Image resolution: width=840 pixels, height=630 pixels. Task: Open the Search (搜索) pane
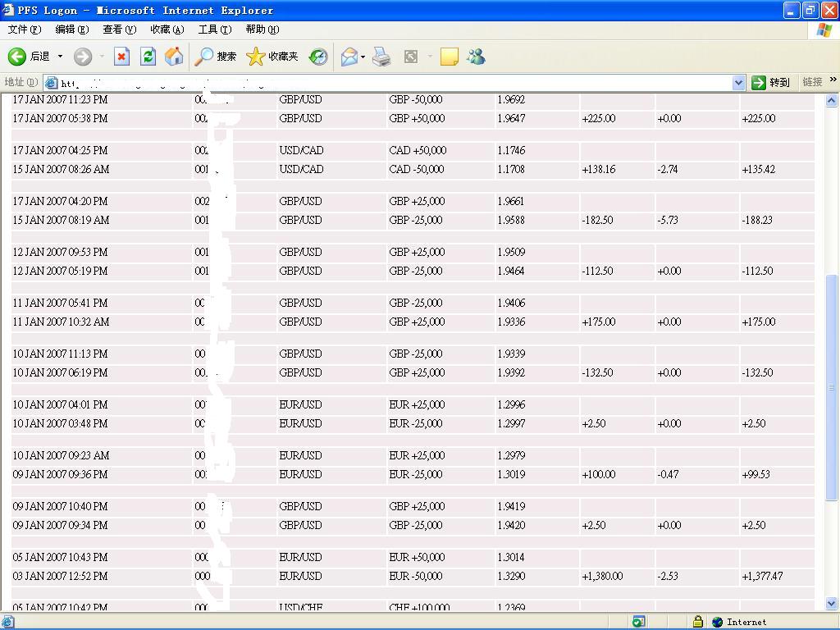point(216,57)
